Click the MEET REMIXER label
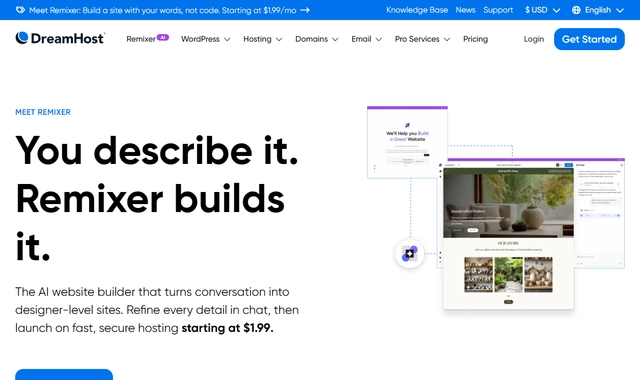Screen dimensions: 640x380 [x=43, y=112]
